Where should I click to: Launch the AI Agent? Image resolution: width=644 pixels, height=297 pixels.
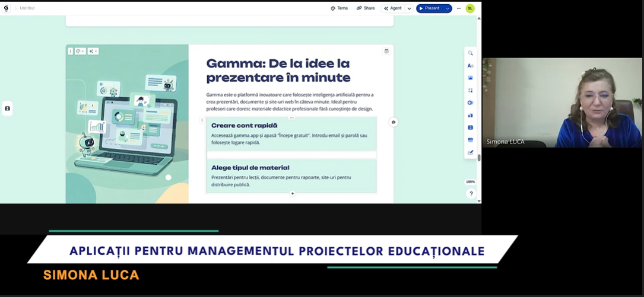pos(393,8)
